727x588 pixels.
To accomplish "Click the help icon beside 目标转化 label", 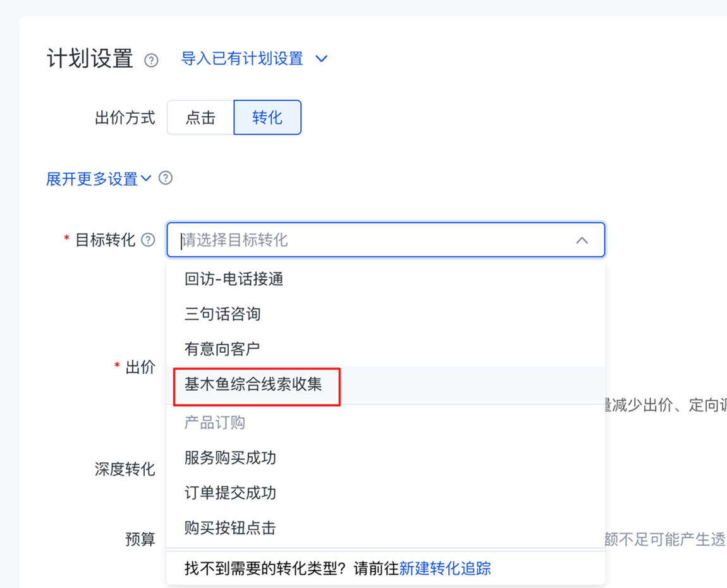I will pos(148,240).
